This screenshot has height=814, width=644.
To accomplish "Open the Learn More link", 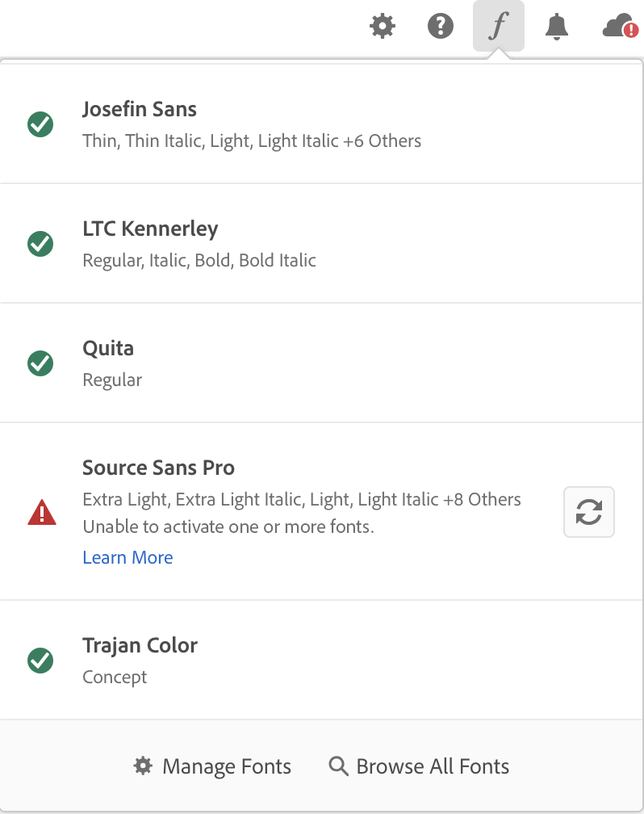I will pyautogui.click(x=128, y=557).
